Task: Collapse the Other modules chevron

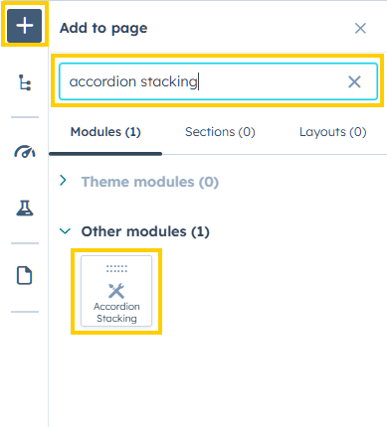Action: [65, 231]
